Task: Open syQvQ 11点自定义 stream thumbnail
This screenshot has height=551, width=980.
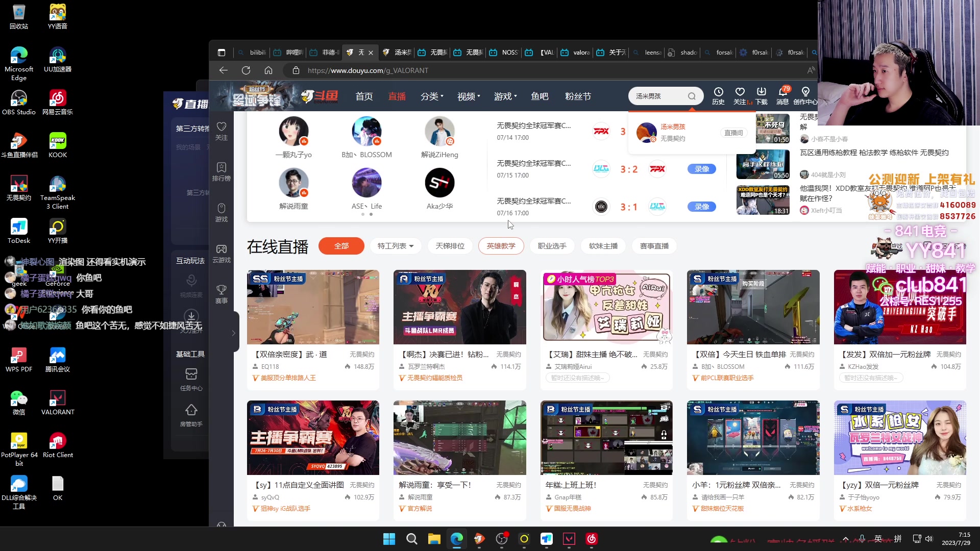Action: [313, 438]
